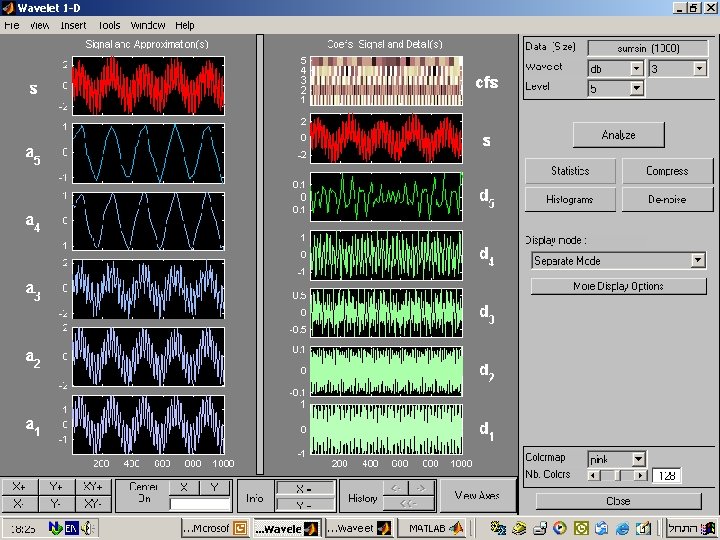720x540 pixels.
Task: Click the XY- zoom-out button
Action: pyautogui.click(x=93, y=504)
